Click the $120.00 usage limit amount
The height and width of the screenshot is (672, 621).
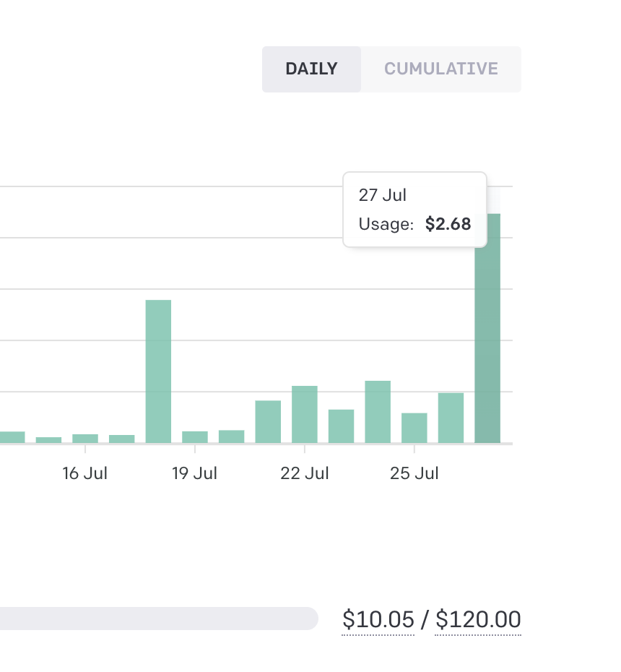(478, 620)
